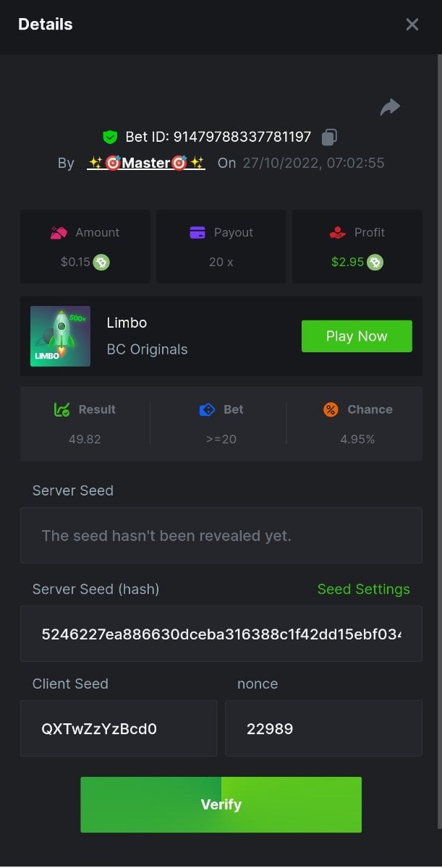Click the blue Bet ticket icon
Screen dimensions: 442x868
pos(207,409)
